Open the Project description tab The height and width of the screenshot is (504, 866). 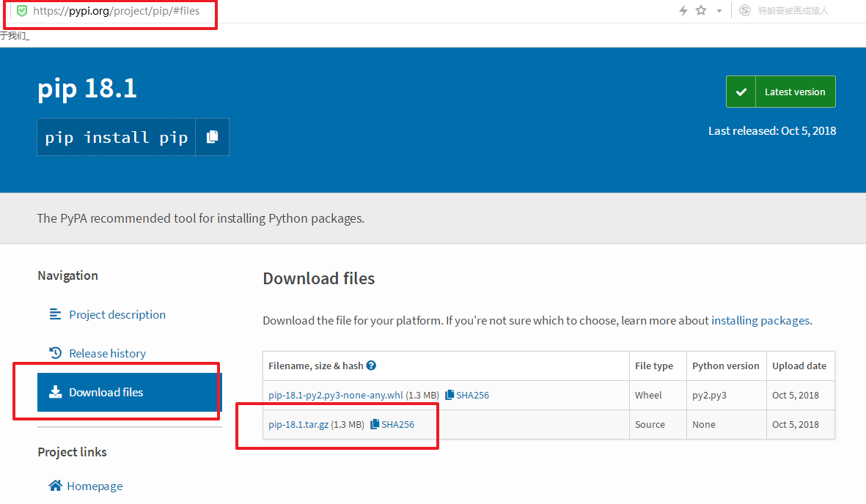coord(117,315)
